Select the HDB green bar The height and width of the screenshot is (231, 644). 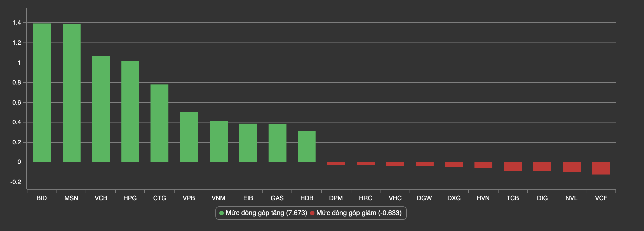click(307, 146)
